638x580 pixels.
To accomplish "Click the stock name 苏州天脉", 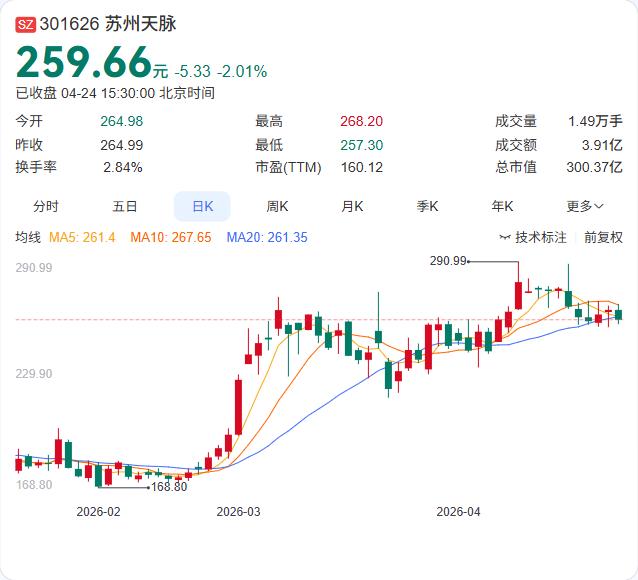I will [x=141, y=24].
